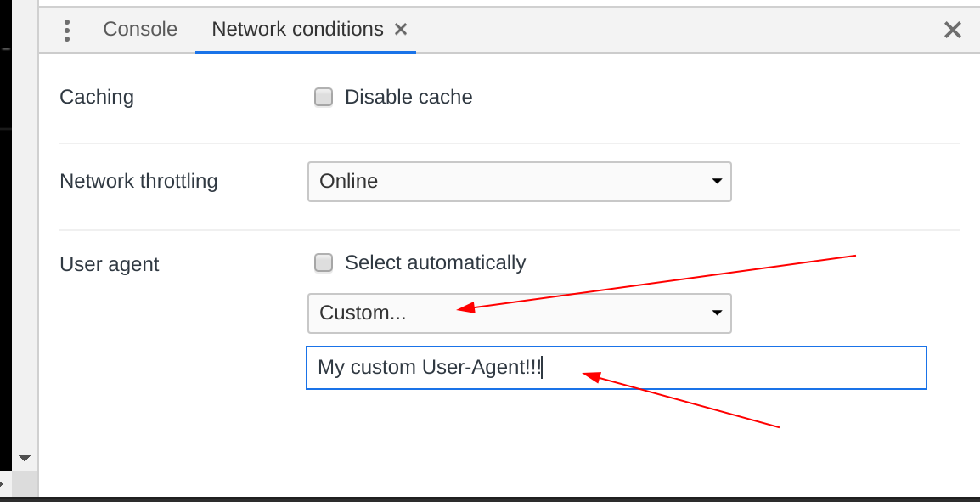Click the three-dot vertical menu icon
The height and width of the screenshot is (502, 980).
[x=66, y=29]
